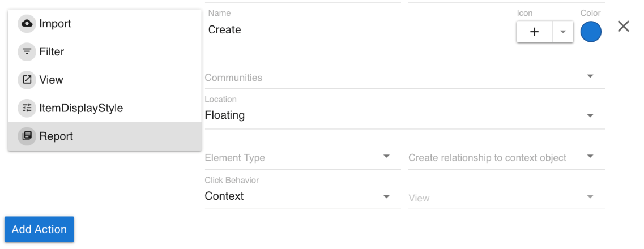
Task: Open the icon picker dropdown arrow
Action: (x=562, y=32)
